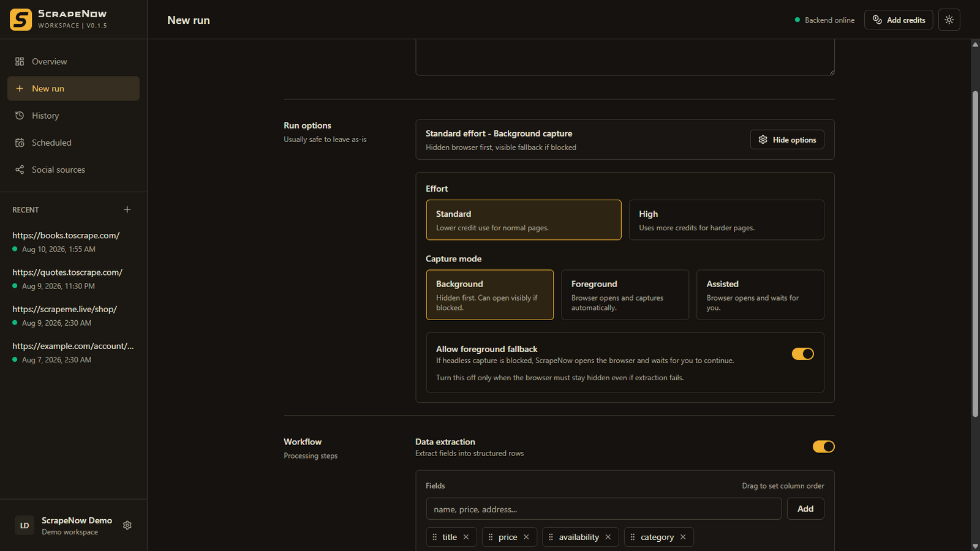Grab the category chip drag handle
The image size is (980, 551).
coord(633,537)
